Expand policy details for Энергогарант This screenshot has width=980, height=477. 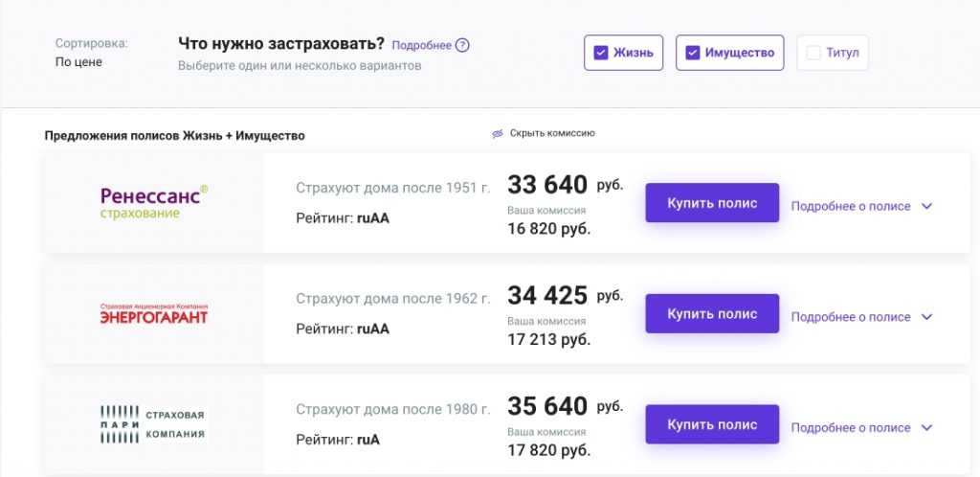(850, 317)
